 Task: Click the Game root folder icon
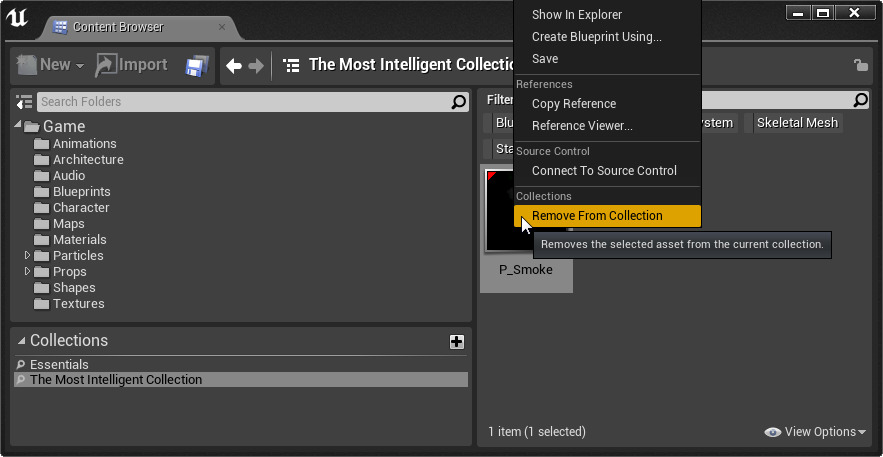click(32, 127)
